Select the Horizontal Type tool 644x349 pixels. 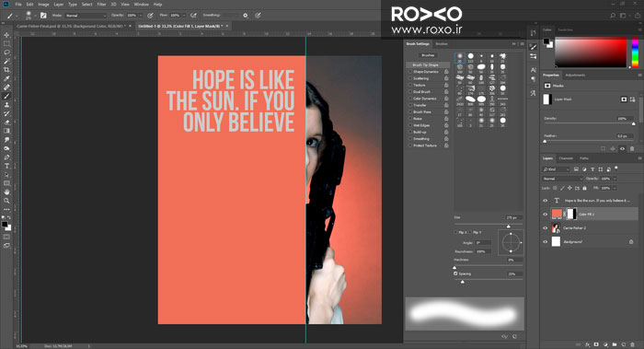point(6,166)
